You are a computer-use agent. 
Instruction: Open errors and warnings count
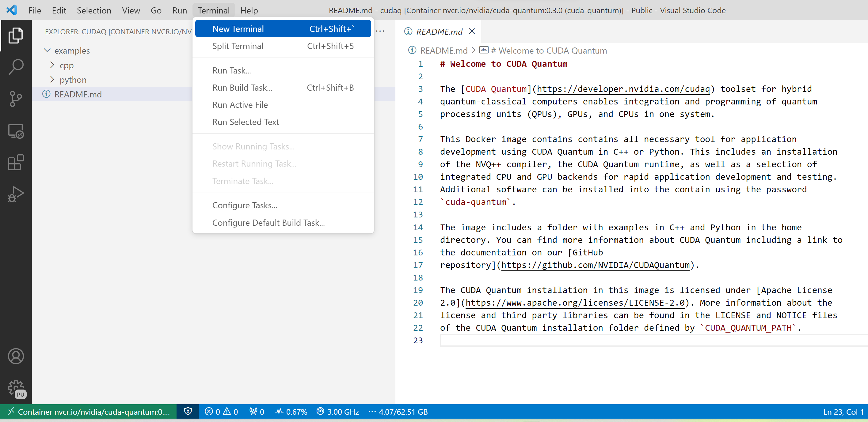pos(221,412)
